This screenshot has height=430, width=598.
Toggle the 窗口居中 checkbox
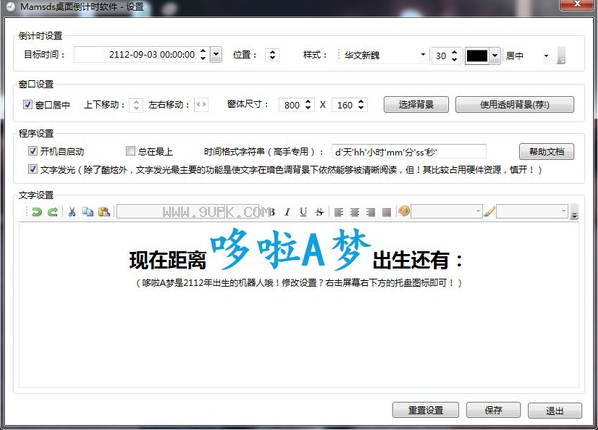pyautogui.click(x=27, y=105)
